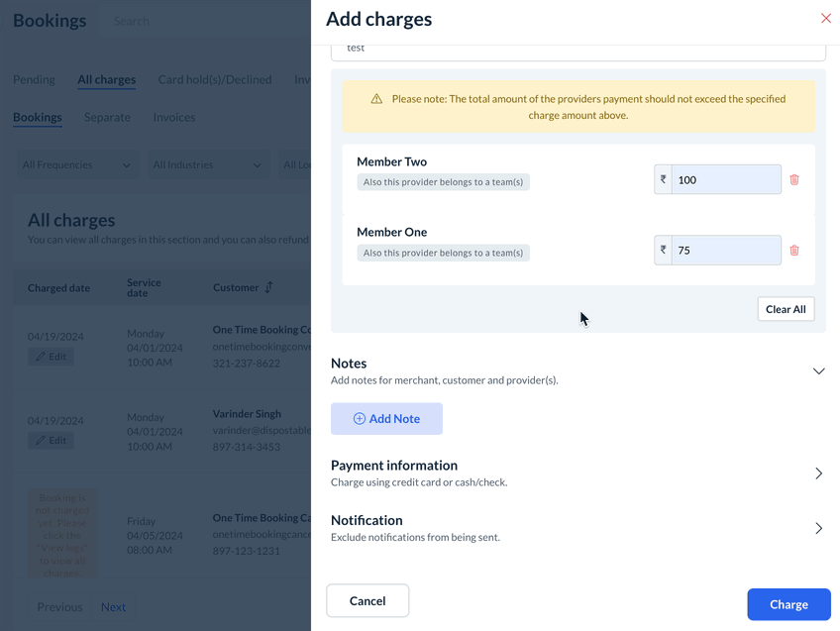
Task: Open the Card hold(s)/Declined tab
Action: tap(215, 79)
